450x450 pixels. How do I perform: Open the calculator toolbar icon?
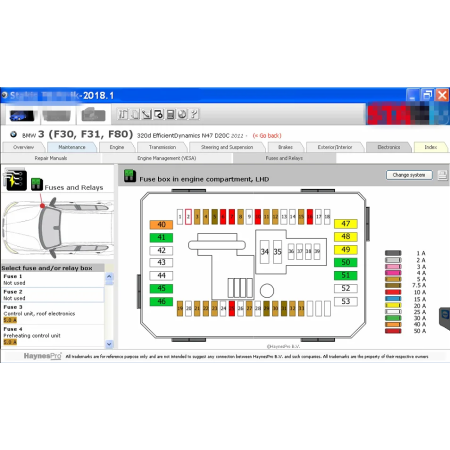pos(170,114)
